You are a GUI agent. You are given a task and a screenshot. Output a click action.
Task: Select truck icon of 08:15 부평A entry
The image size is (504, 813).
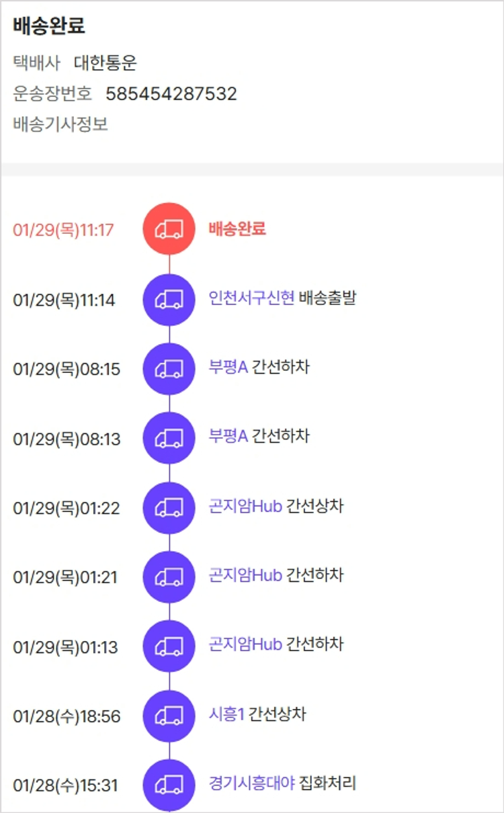click(x=169, y=369)
